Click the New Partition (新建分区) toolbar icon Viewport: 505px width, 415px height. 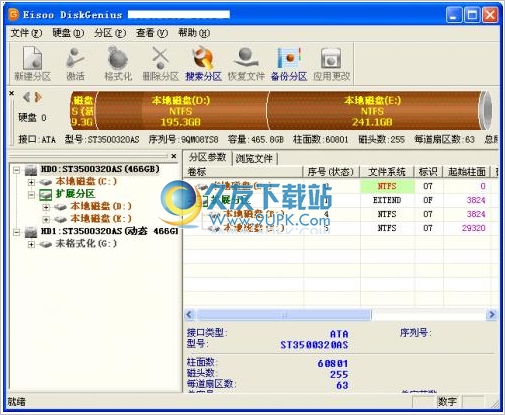[32, 64]
